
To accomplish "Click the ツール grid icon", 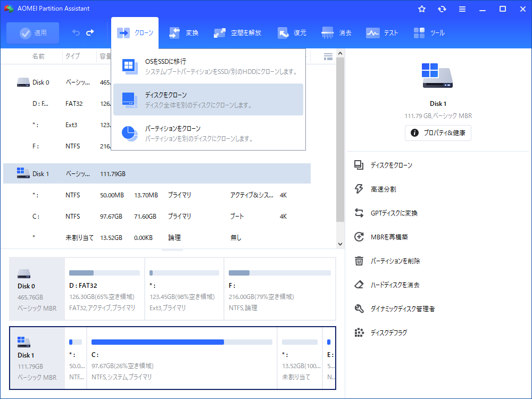I will [x=419, y=33].
